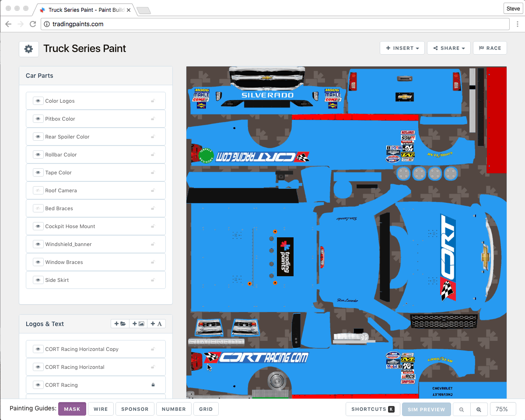Toggle eye icon on CORT Racing Horizontal
525x420 pixels.
pyautogui.click(x=38, y=367)
